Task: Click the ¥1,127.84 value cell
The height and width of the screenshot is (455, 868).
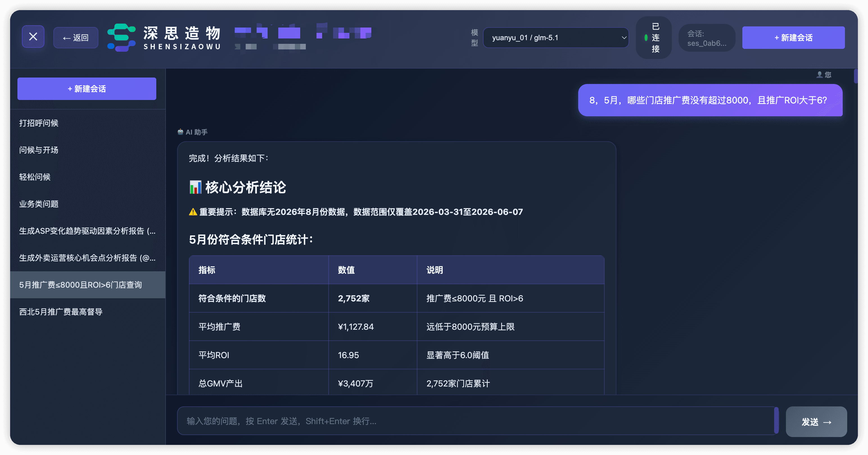Action: [x=373, y=326]
